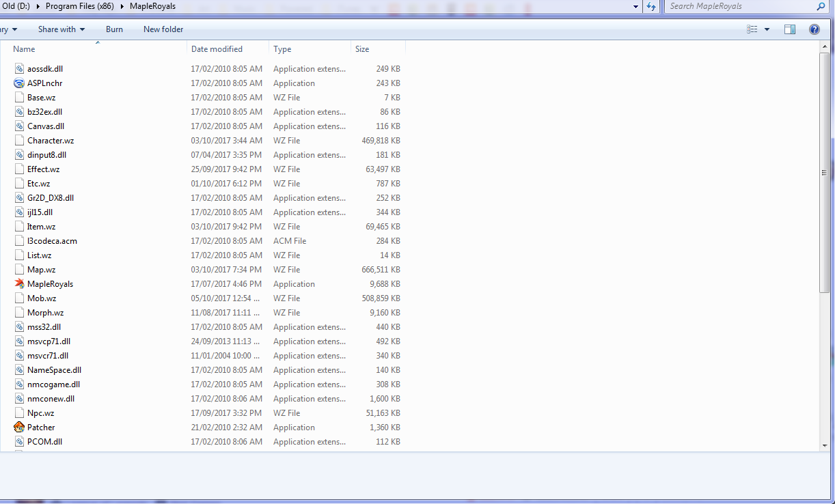The width and height of the screenshot is (835, 504).
Task: Click the 508,859 KB size value
Action: tap(381, 298)
